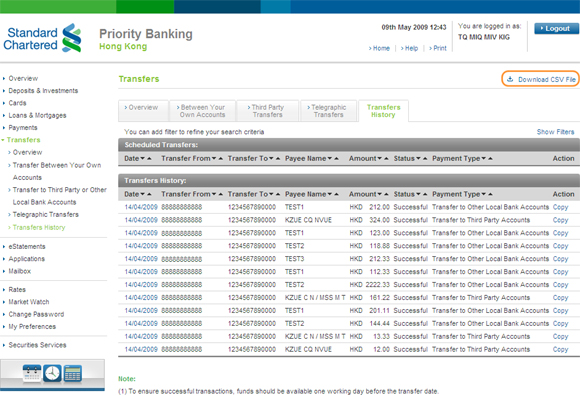
Task: Open Transfer Between Your Own Accounts sidebar item
Action: 57,171
